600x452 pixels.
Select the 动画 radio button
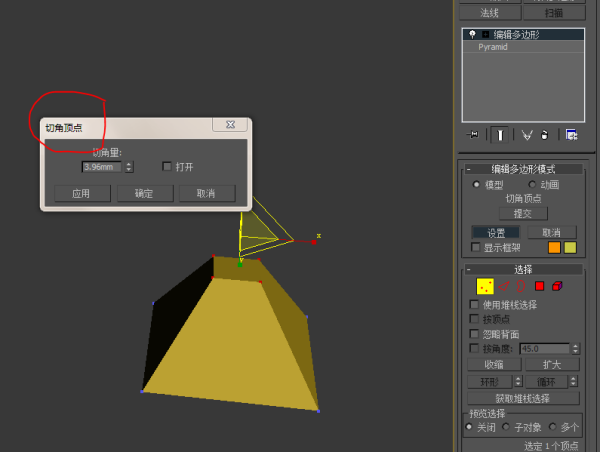point(532,184)
